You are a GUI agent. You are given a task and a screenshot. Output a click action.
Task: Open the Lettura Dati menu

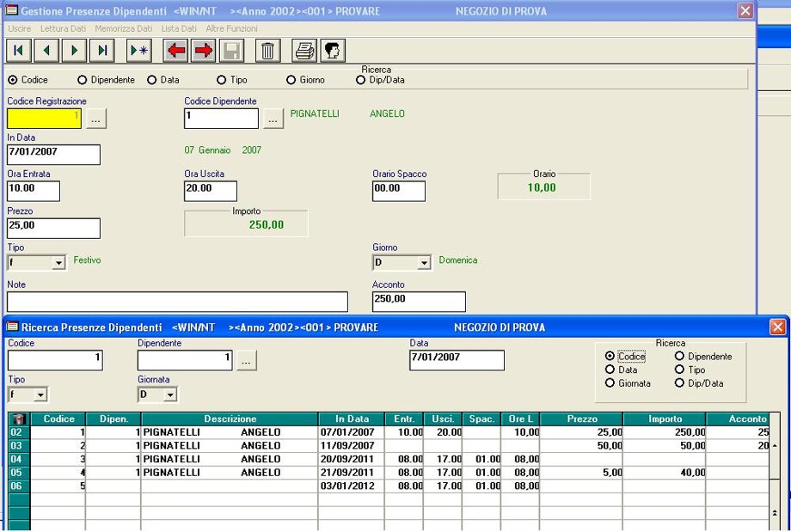point(63,28)
